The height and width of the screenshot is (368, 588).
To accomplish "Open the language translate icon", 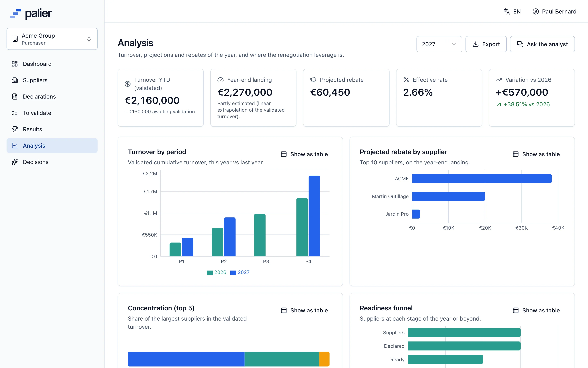I will pos(507,11).
